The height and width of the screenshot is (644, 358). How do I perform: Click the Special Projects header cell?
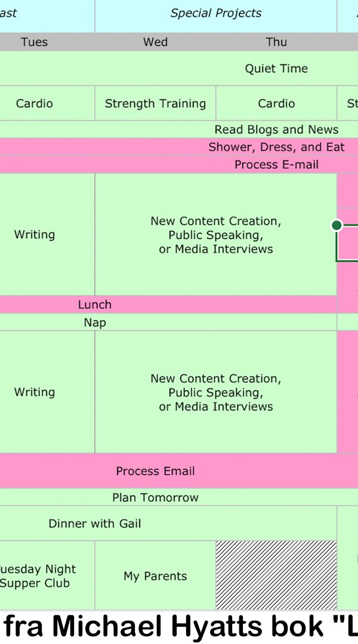[216, 16]
